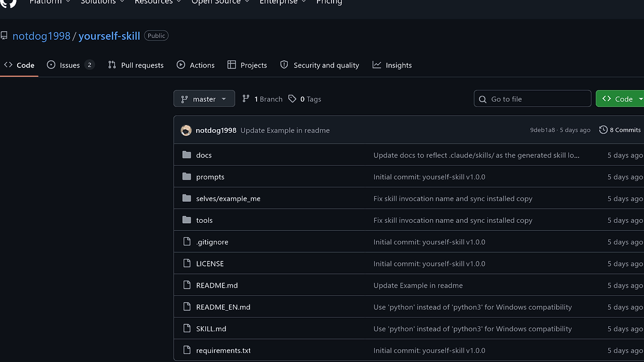Open the prompts folder
The width and height of the screenshot is (644, 362).
pyautogui.click(x=210, y=176)
